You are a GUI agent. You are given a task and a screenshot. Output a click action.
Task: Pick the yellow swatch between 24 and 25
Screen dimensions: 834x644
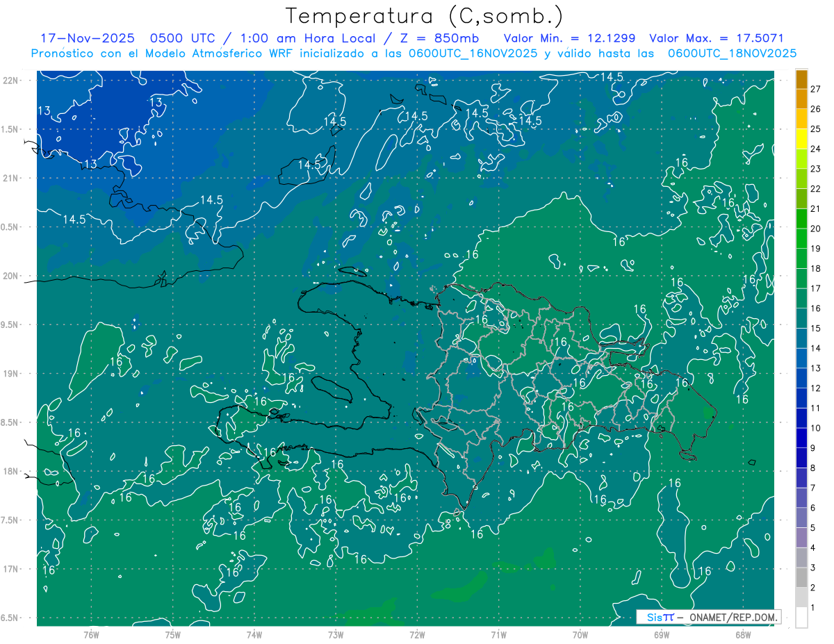[x=802, y=139]
